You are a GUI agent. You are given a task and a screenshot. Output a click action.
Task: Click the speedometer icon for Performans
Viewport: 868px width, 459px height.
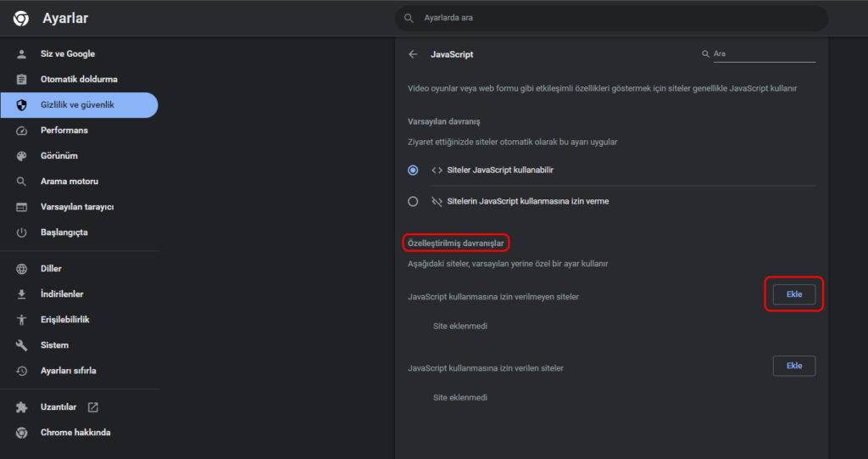tap(21, 131)
